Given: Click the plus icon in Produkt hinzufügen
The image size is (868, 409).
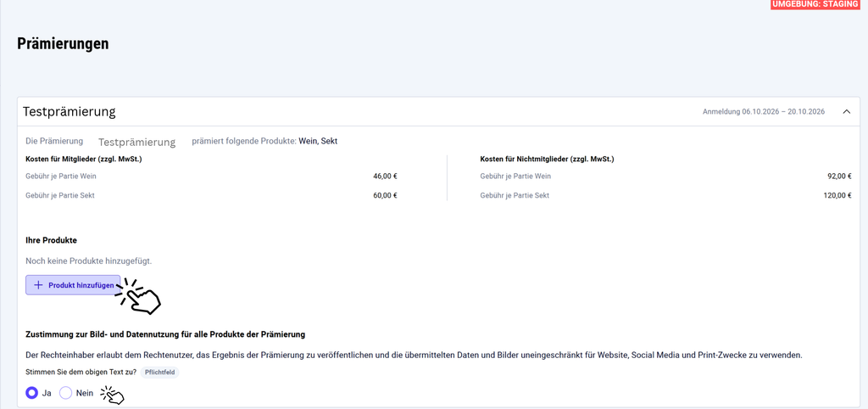Looking at the screenshot, I should [x=38, y=285].
